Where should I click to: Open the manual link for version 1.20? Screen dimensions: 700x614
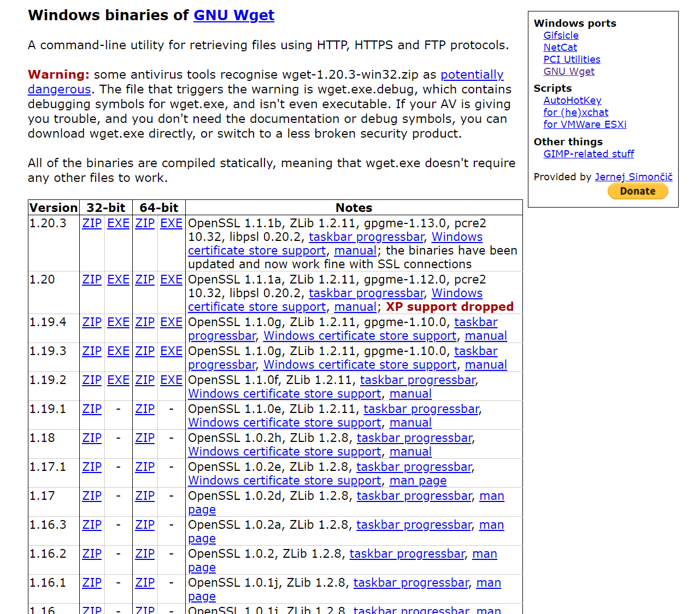355,306
